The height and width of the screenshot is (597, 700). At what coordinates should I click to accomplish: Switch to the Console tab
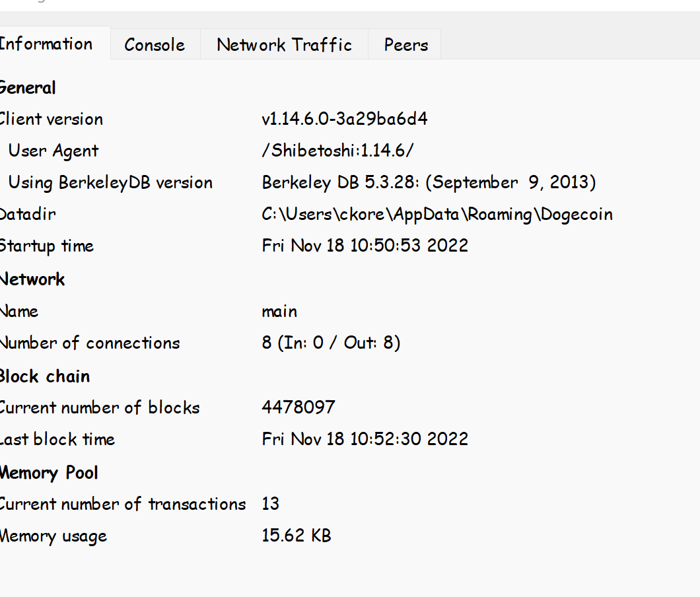pyautogui.click(x=154, y=44)
